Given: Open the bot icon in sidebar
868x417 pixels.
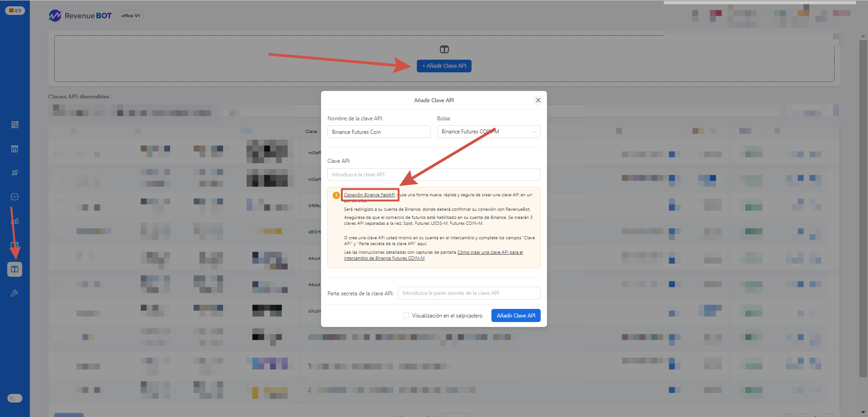Looking at the screenshot, I should (x=15, y=197).
